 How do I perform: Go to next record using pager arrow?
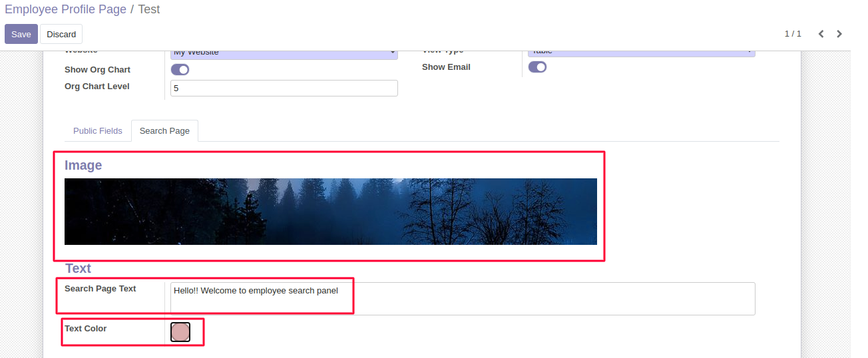coord(839,34)
